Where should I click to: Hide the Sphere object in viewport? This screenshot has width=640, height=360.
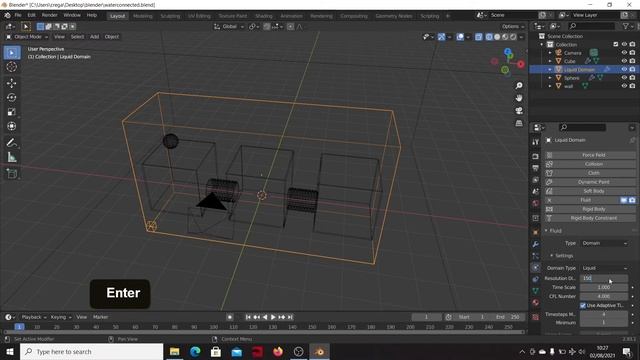tap(624, 78)
